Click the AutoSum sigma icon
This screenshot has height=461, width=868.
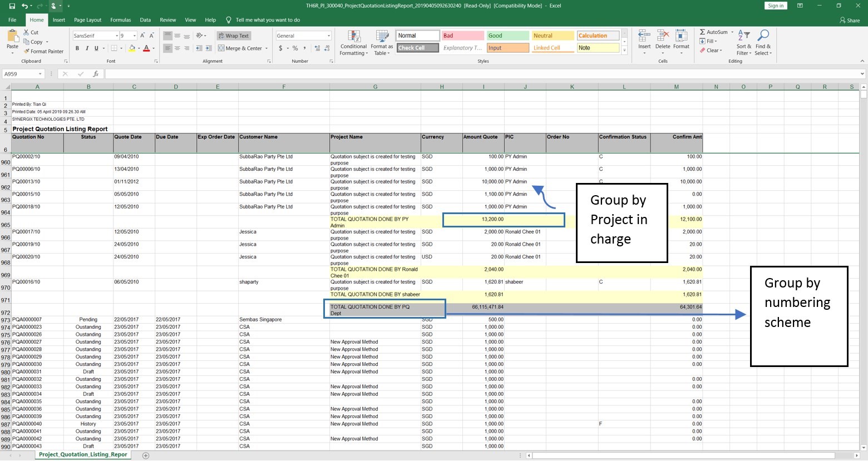(702, 32)
